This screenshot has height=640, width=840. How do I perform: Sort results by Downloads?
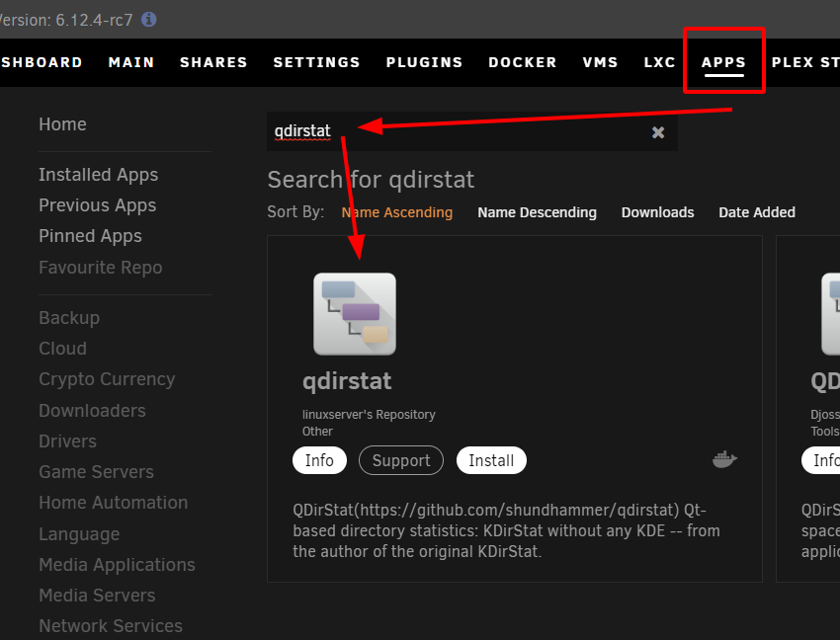click(657, 212)
